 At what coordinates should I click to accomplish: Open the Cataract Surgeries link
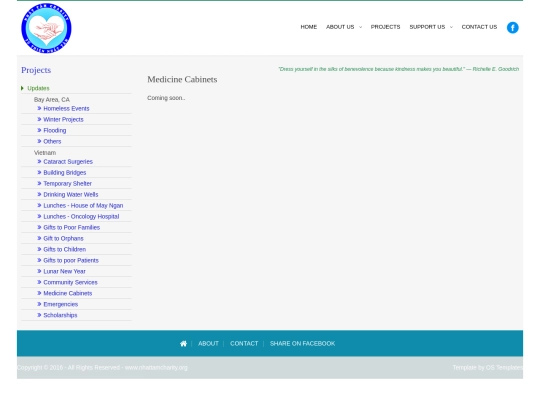pyautogui.click(x=68, y=162)
